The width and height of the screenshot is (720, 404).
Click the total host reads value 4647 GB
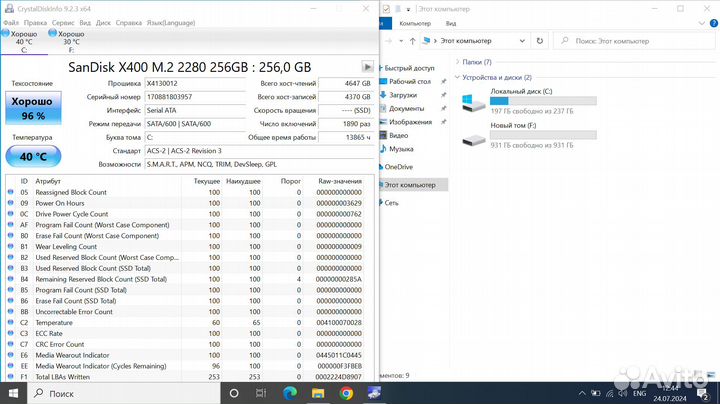345,84
